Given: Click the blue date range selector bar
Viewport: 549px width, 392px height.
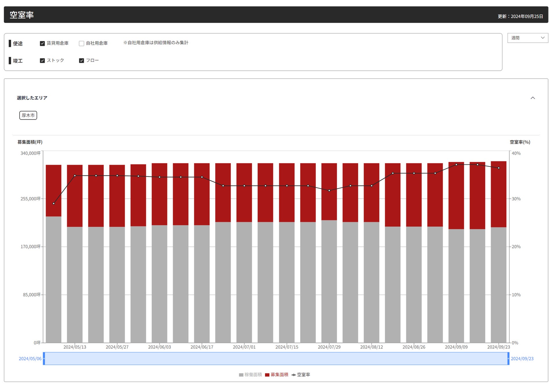Looking at the screenshot, I should click(276, 359).
